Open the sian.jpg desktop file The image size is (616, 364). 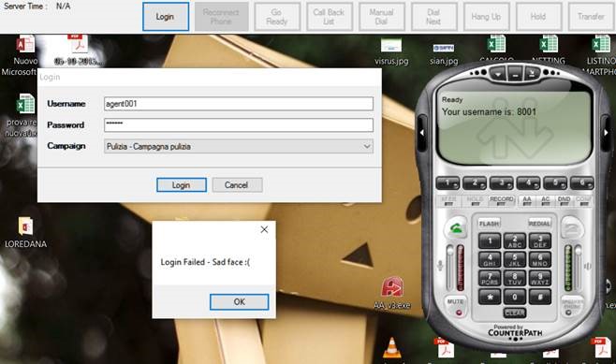(444, 53)
